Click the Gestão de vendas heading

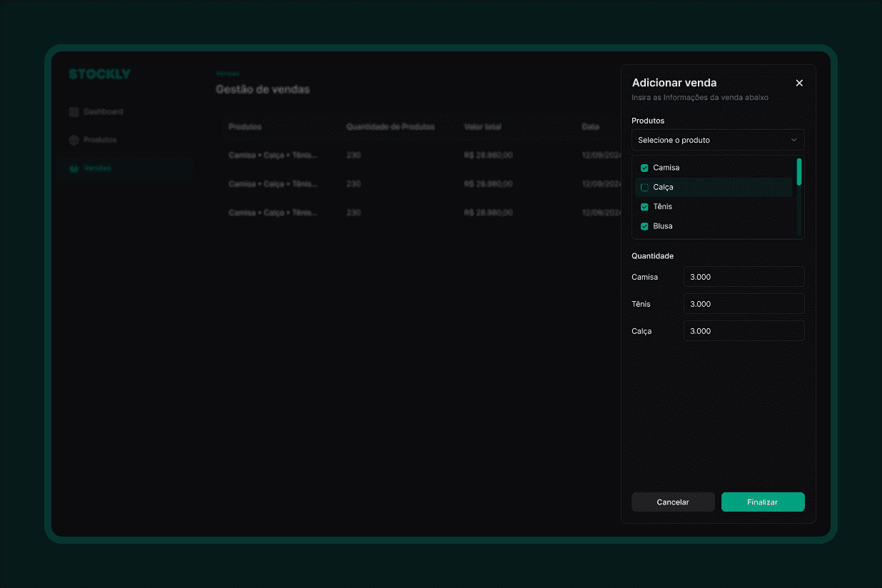(x=263, y=89)
